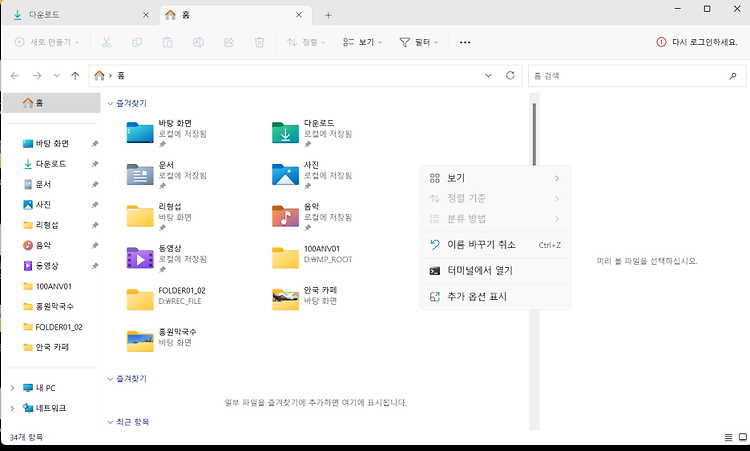This screenshot has height=451, width=750.
Task: Click the magnifier search icon
Action: [x=733, y=76]
